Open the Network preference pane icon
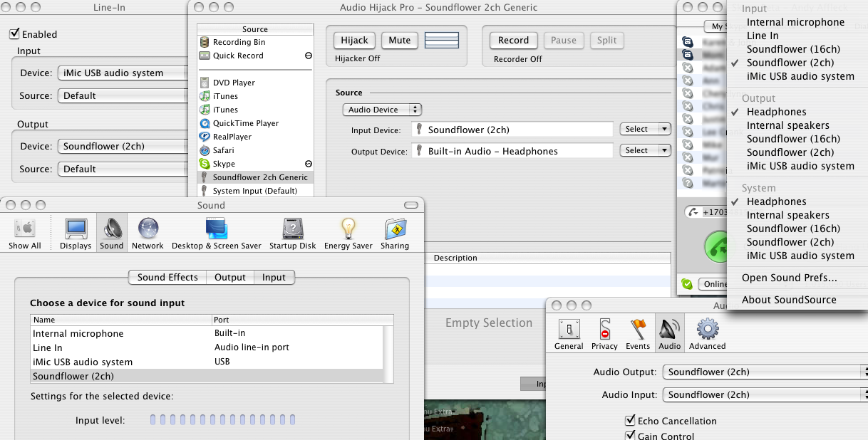This screenshot has height=440, width=868. pos(148,234)
